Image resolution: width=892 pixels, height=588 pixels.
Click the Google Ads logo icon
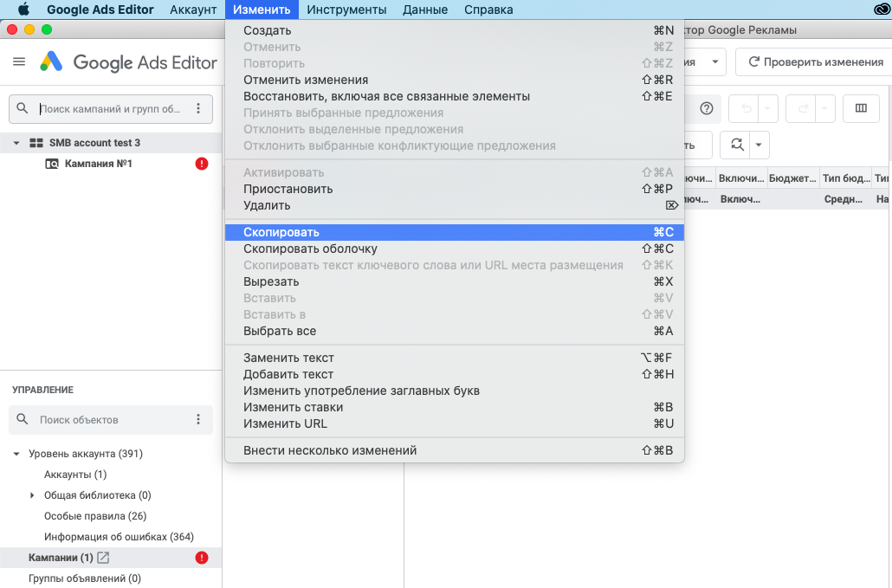pyautogui.click(x=51, y=61)
